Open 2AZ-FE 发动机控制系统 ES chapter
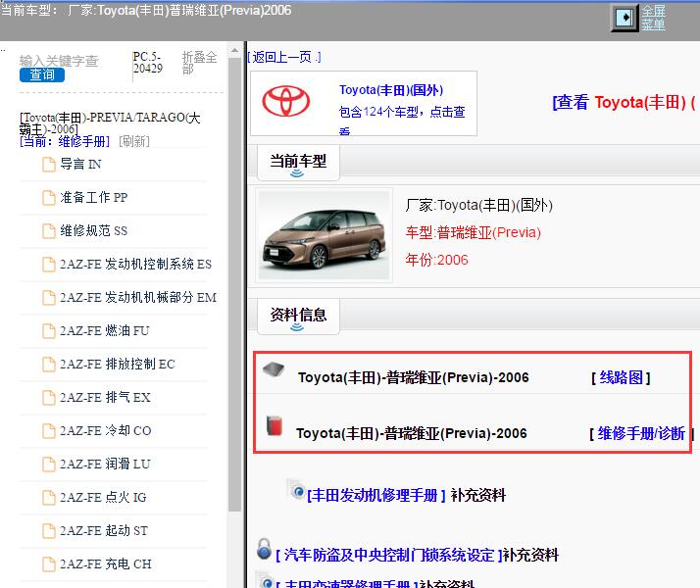700x588 pixels. (135, 264)
